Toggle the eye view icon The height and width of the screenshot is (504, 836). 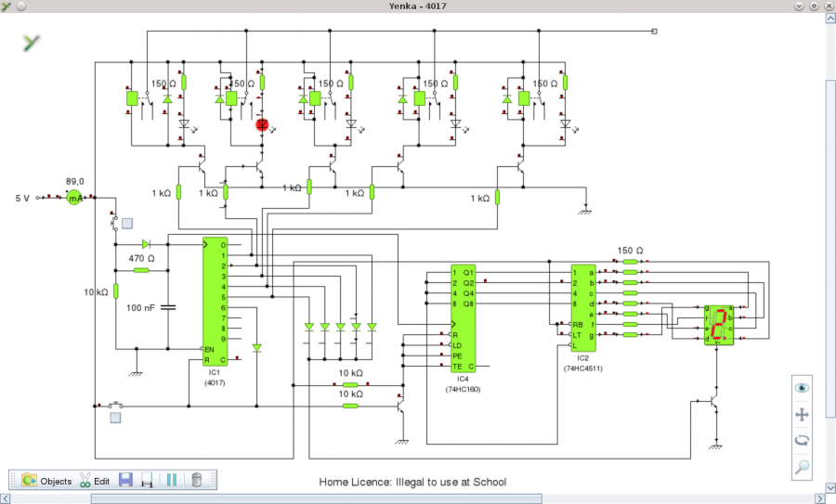(x=802, y=388)
